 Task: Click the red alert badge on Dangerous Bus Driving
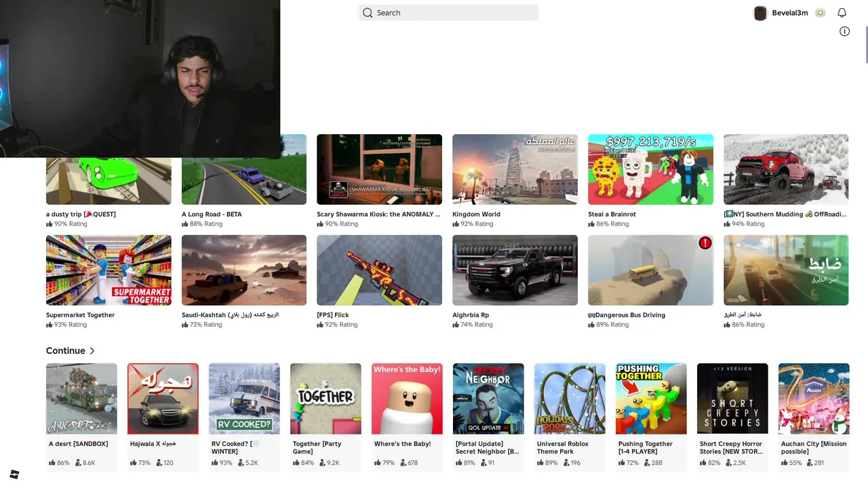tap(705, 243)
